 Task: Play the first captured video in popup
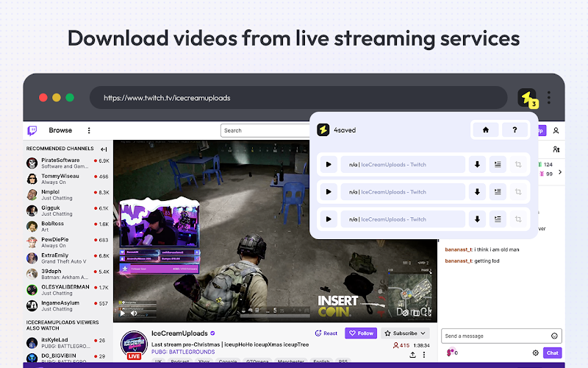click(329, 164)
